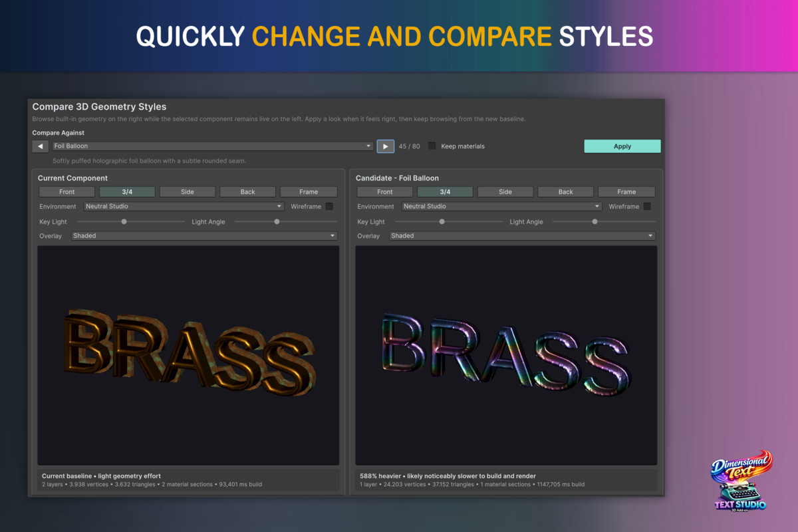Go to previous geometry style arrow
798x532 pixels.
[41, 146]
